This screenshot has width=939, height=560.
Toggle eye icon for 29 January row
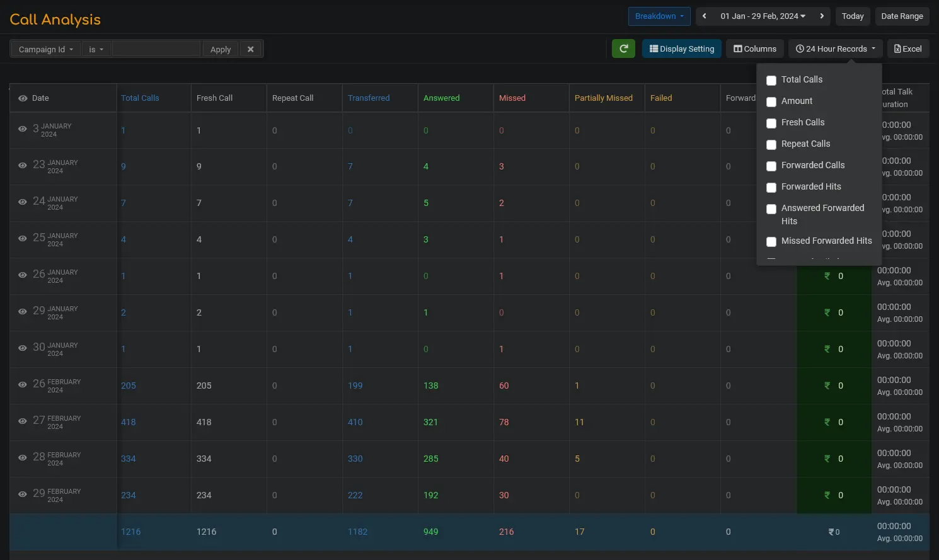coord(23,312)
